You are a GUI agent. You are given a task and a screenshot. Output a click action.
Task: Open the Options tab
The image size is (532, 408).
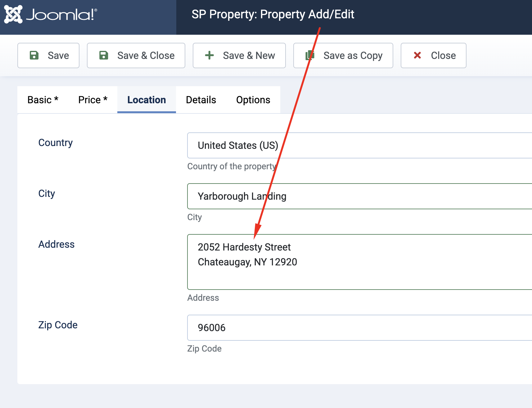click(253, 100)
